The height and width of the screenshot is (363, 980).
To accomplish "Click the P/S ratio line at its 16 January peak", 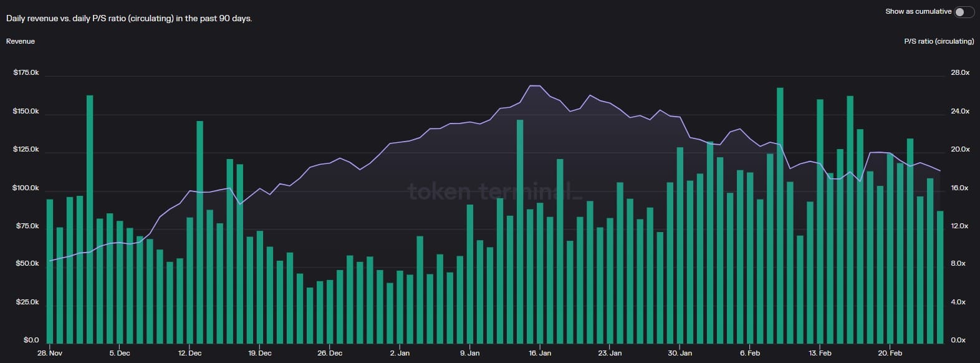I will pyautogui.click(x=533, y=86).
